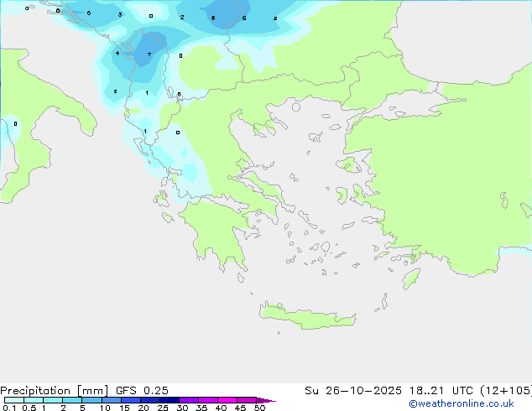Click the 45–50 mm legend swatch
Image resolution: width=532 pixels, height=411 pixels.
tap(247, 400)
